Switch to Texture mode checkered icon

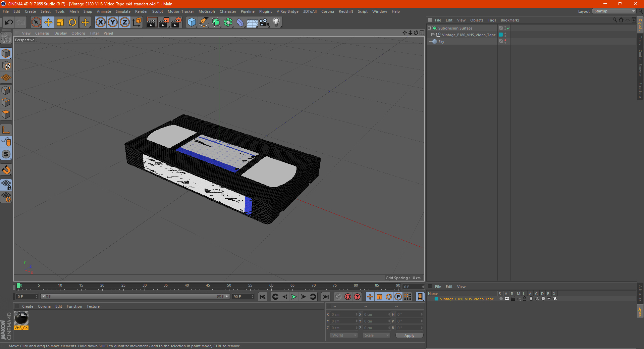(x=6, y=66)
